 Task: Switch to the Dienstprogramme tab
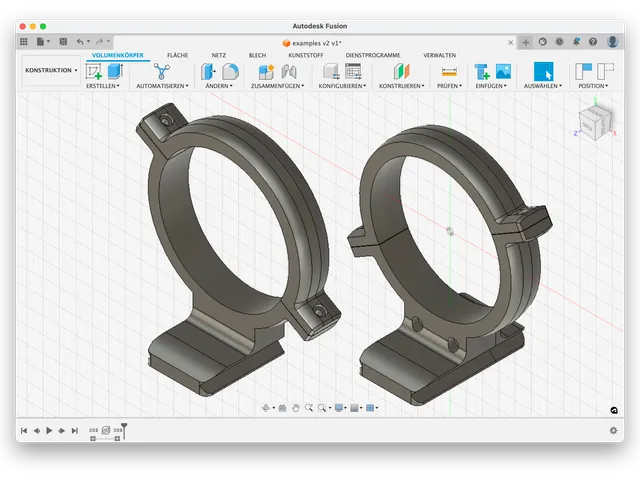(373, 55)
